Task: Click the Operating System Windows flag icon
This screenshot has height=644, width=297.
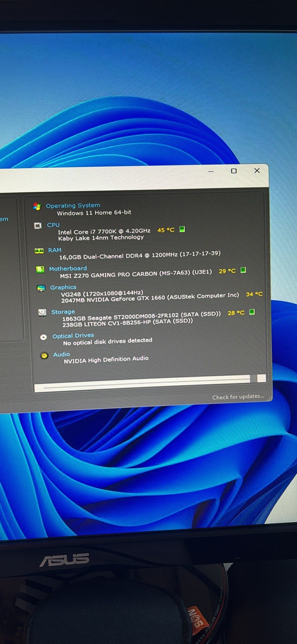Action: click(37, 207)
